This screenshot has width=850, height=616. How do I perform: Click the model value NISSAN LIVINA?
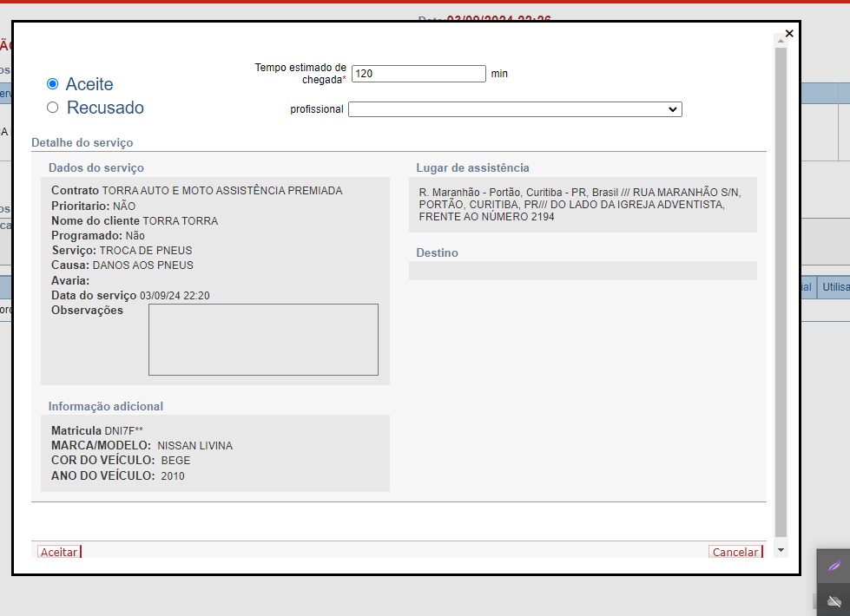click(x=195, y=445)
